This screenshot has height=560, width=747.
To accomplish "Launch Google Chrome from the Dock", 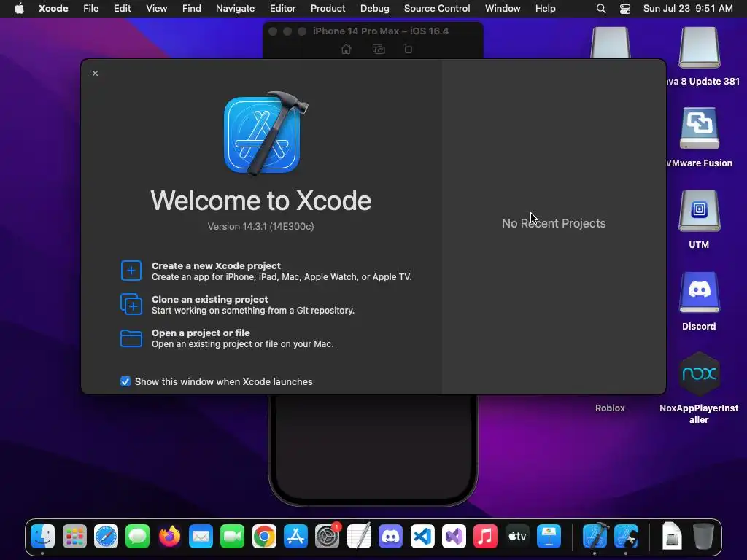I will [264, 537].
